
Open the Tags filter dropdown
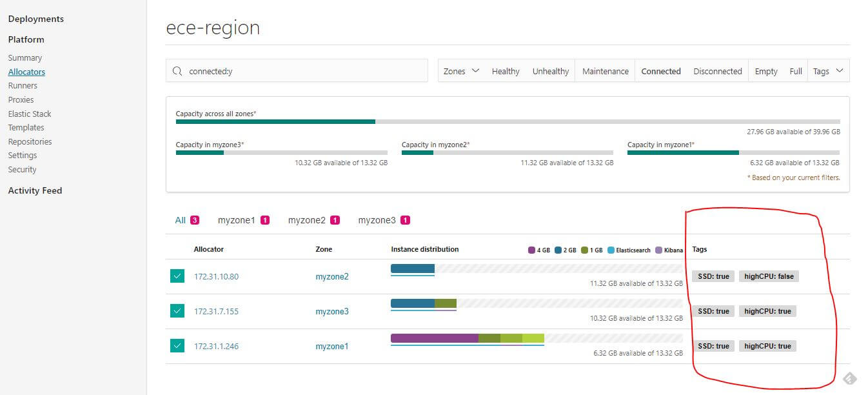[828, 71]
